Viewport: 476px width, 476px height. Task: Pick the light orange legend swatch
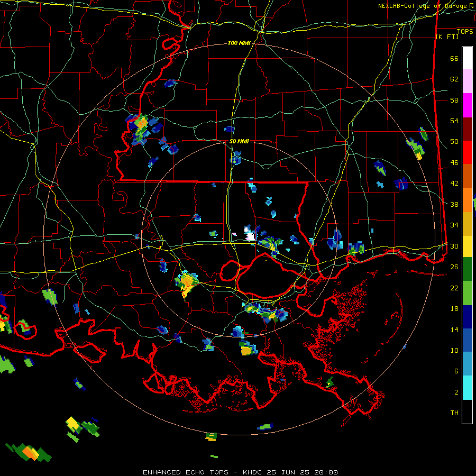467,200
